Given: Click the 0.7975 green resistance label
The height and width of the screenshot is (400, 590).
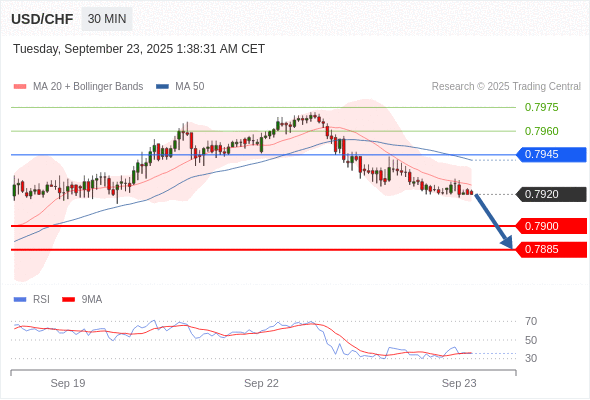Looking at the screenshot, I should (x=541, y=108).
